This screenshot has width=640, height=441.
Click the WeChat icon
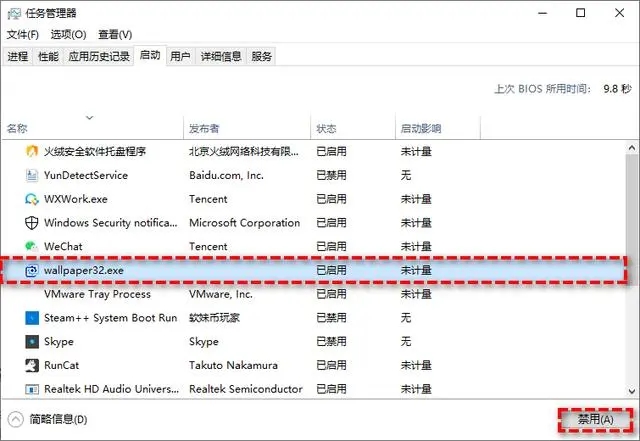31,246
